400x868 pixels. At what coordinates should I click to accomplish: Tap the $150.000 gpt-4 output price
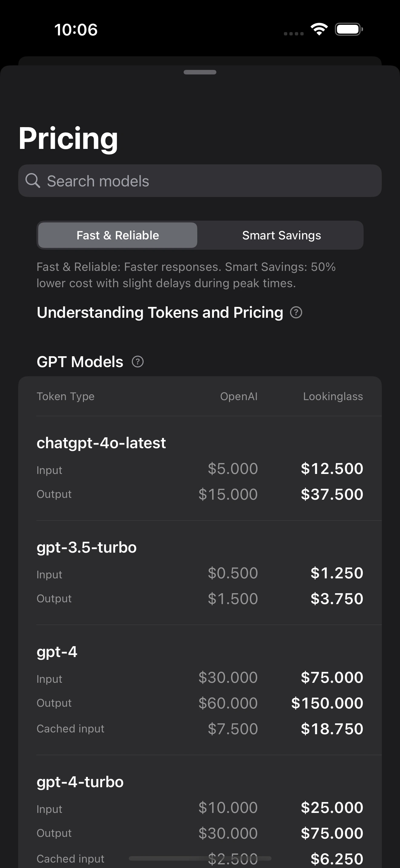point(327,703)
